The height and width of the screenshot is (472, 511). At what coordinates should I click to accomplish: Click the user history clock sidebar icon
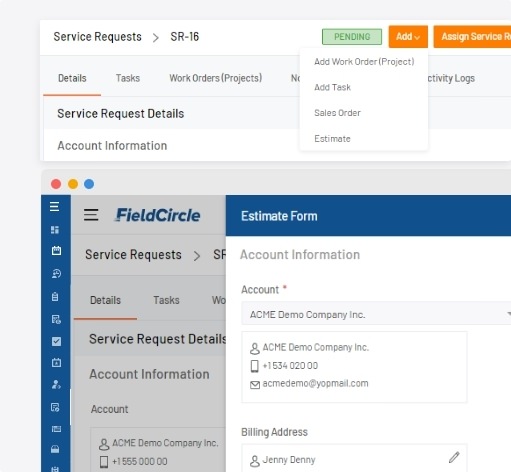[56, 274]
